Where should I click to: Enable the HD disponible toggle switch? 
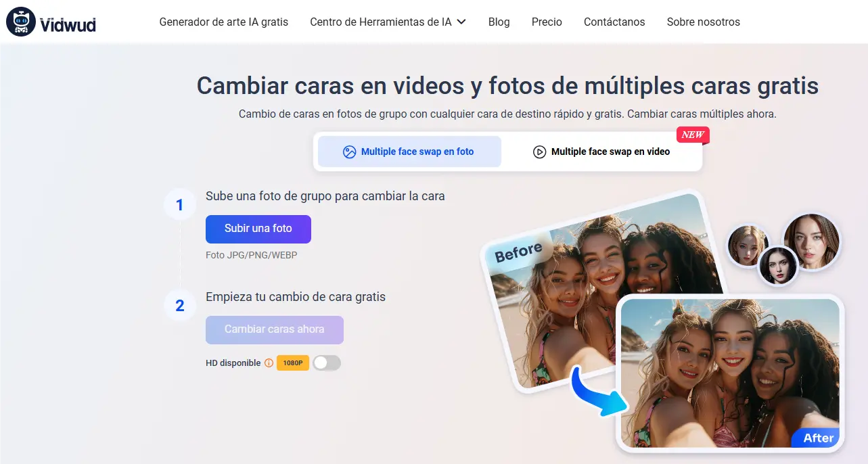pyautogui.click(x=327, y=363)
